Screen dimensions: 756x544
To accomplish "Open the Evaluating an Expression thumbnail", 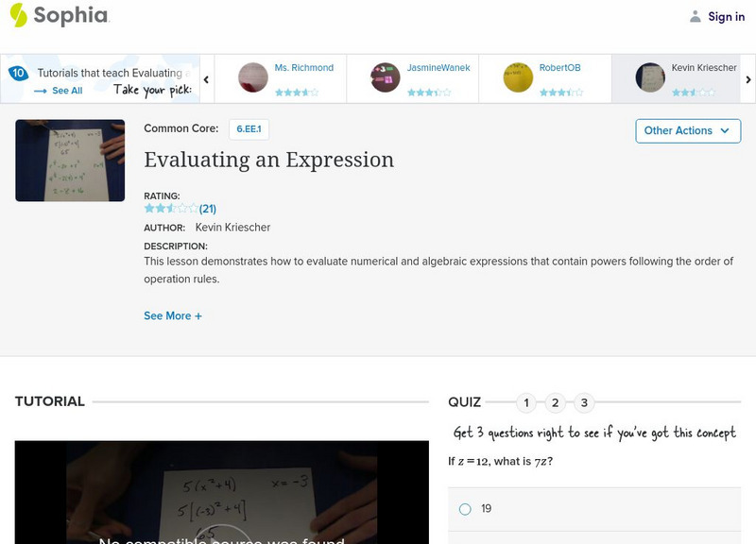I will click(70, 160).
